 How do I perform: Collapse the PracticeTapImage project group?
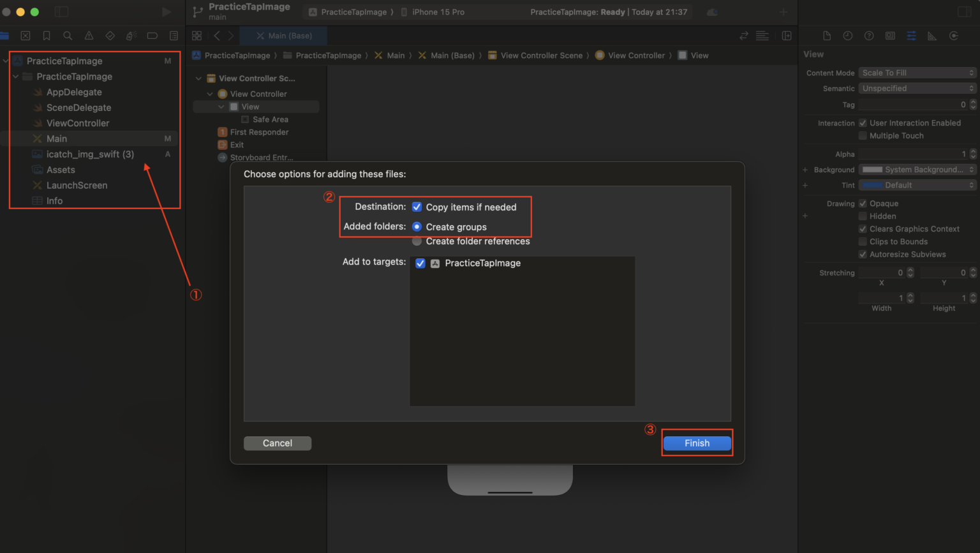click(6, 61)
